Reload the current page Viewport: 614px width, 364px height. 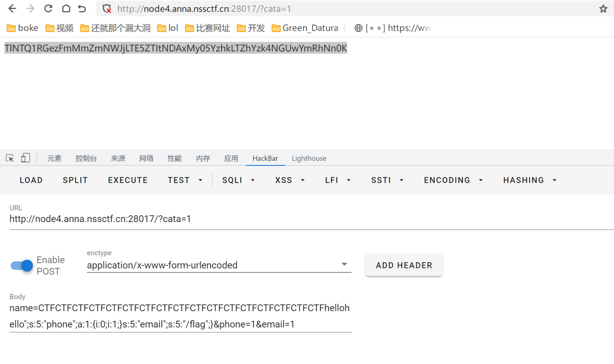[48, 9]
